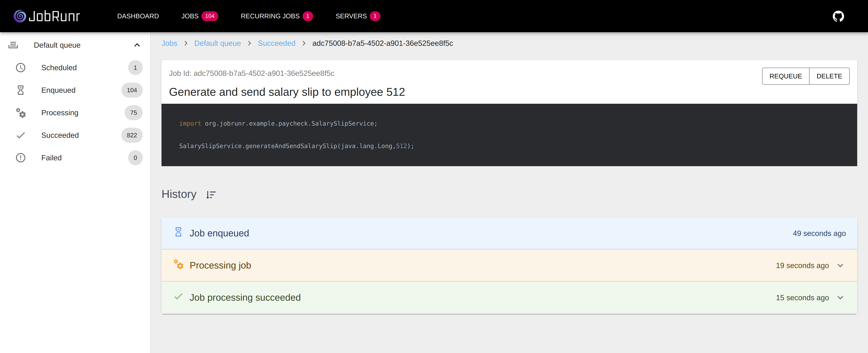Go to Jobs breadcrumb link

[x=169, y=43]
